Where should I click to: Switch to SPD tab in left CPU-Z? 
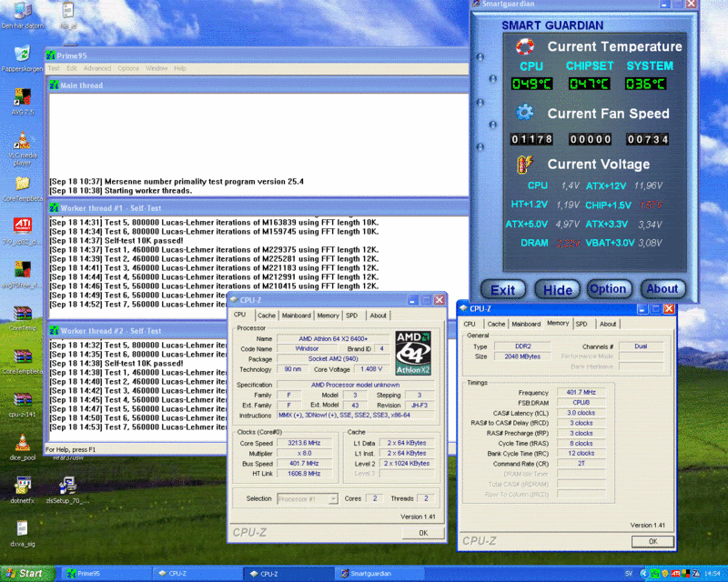(x=352, y=316)
